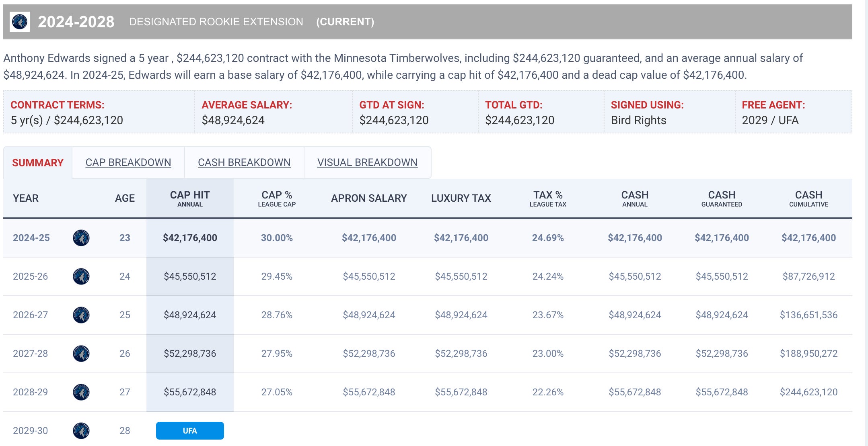Select the Summary tab
Image resolution: width=868 pixels, height=446 pixels.
38,163
